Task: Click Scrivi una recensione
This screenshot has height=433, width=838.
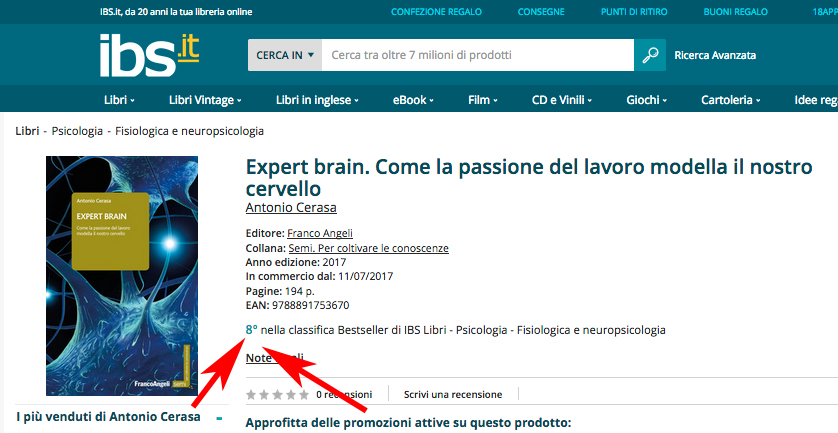Action: tap(453, 395)
